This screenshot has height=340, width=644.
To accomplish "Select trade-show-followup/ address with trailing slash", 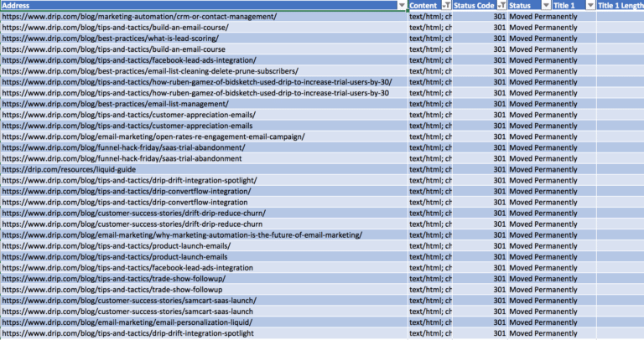I will [204, 279].
